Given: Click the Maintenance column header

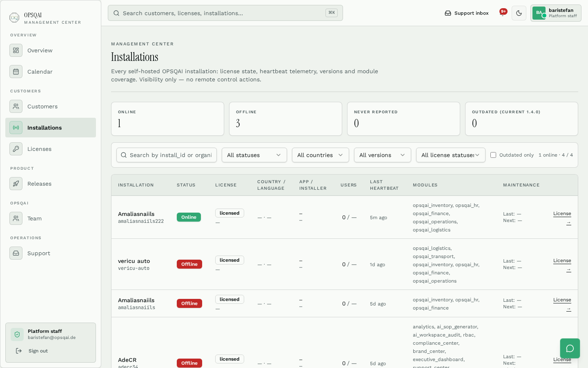Looking at the screenshot, I should (521, 185).
